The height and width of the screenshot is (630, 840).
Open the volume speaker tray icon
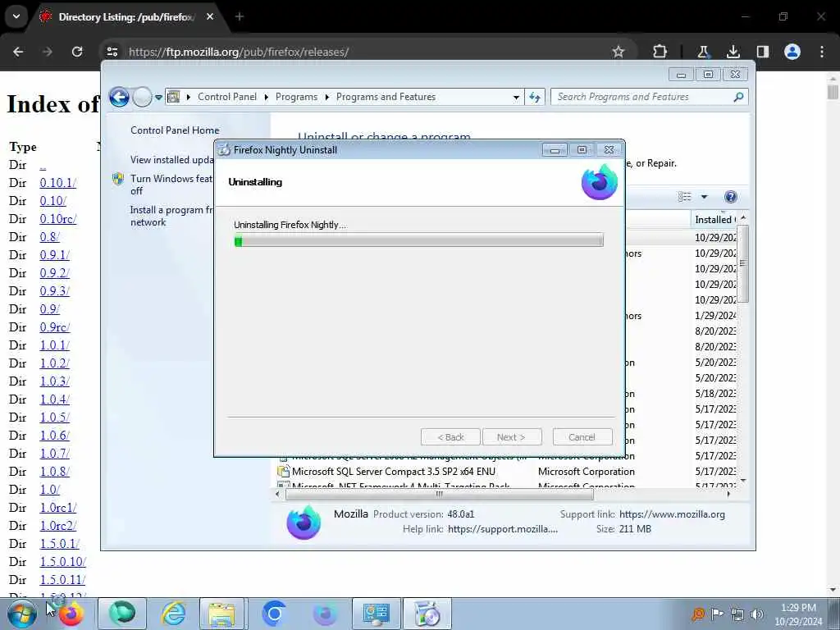pos(757,614)
